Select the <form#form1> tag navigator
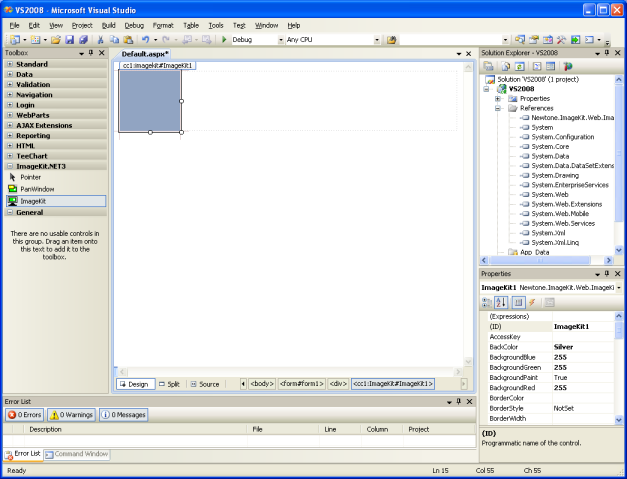This screenshot has width=627, height=479. (x=302, y=384)
